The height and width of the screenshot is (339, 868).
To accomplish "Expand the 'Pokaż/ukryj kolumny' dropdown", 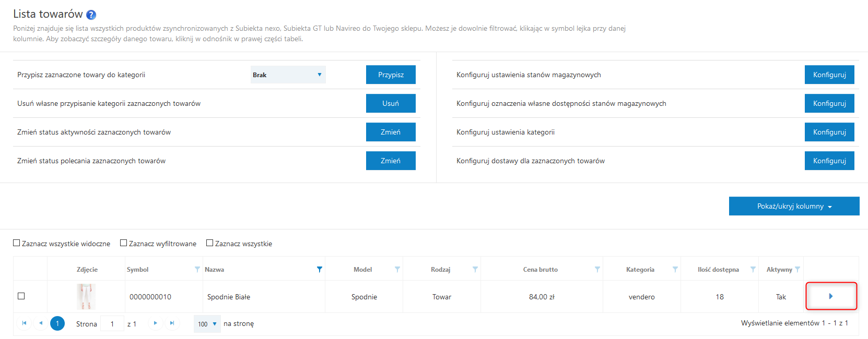I will point(794,206).
